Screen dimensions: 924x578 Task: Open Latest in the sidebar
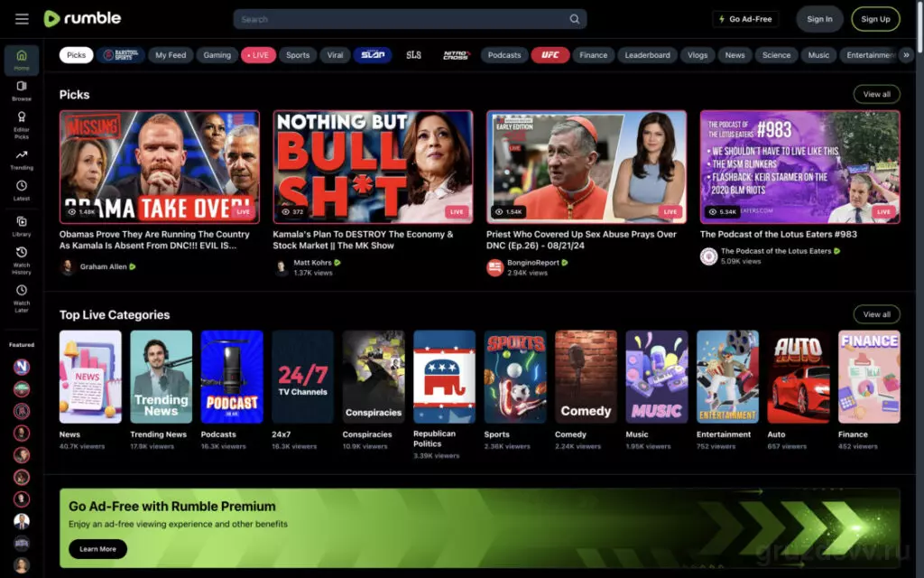coord(22,191)
